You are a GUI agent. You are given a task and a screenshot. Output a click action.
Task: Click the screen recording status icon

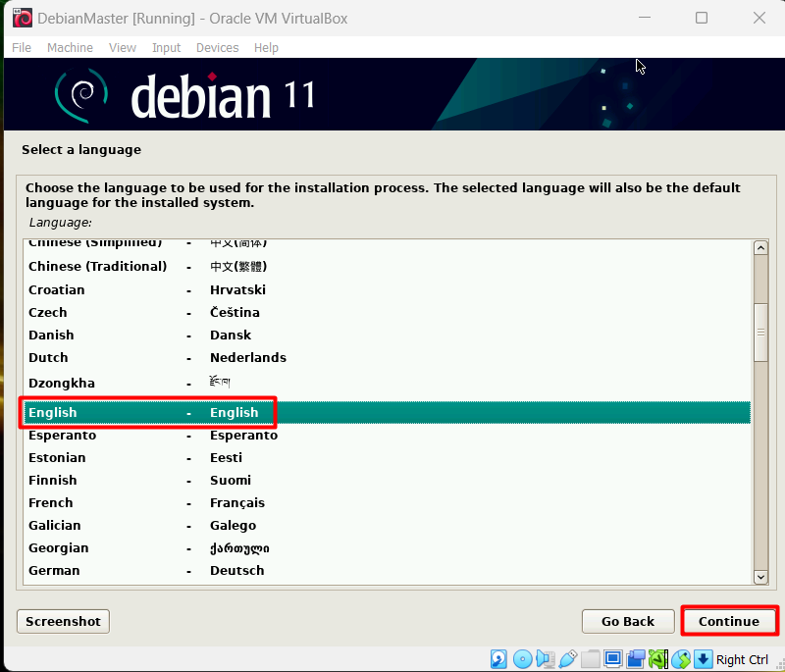[x=636, y=659]
